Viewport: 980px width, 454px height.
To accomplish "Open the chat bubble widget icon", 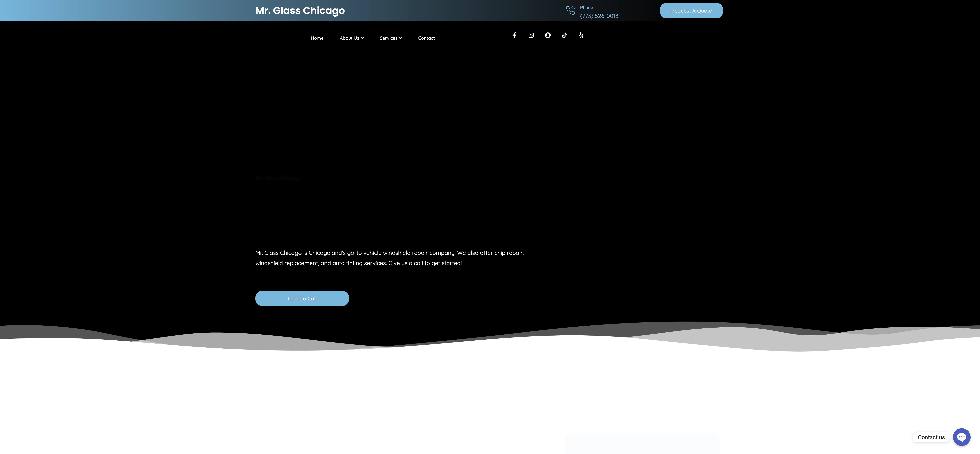I will (961, 437).
